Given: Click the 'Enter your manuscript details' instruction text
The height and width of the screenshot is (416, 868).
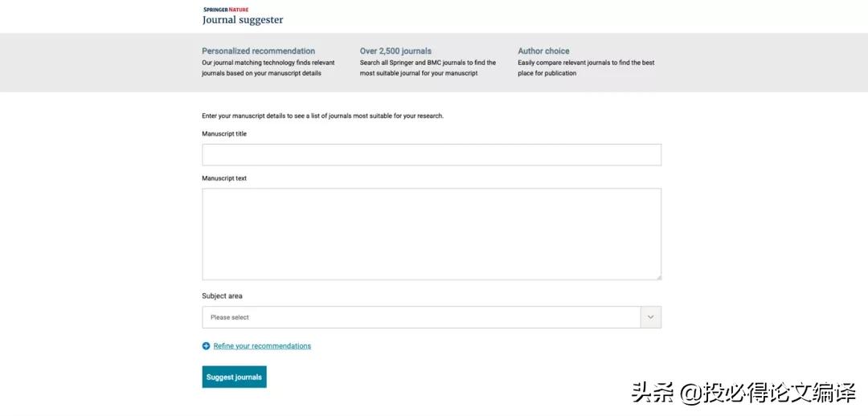Looking at the screenshot, I should (322, 116).
